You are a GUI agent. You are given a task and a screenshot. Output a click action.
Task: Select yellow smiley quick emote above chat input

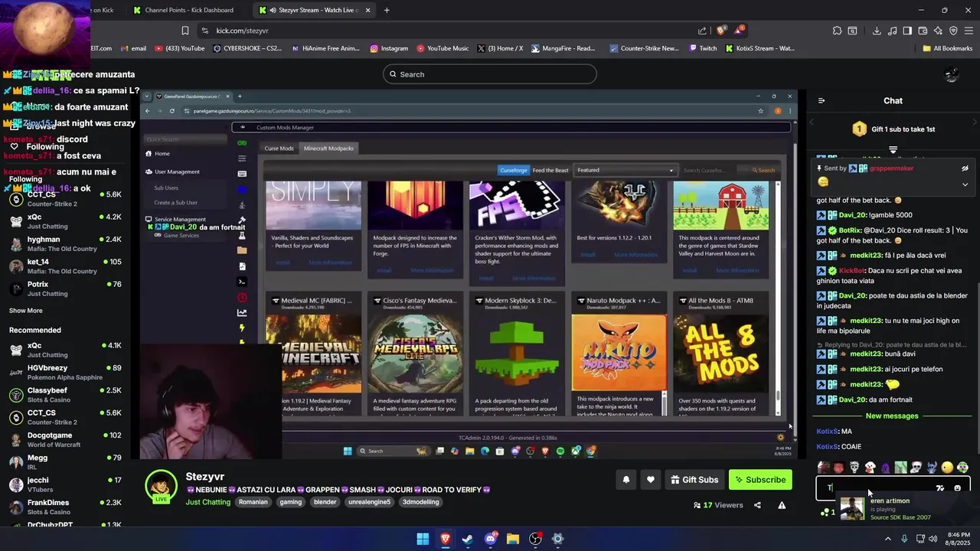947,468
